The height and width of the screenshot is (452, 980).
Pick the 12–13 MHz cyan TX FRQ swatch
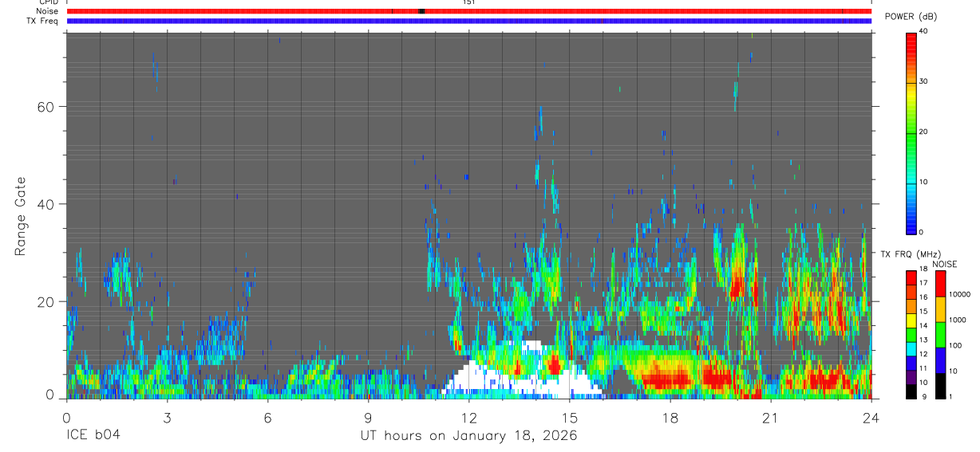coord(911,349)
